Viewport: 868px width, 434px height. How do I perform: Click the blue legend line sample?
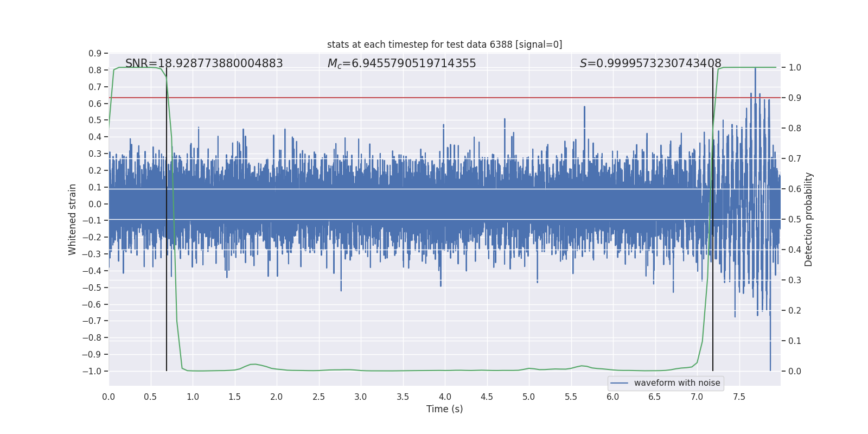point(620,383)
